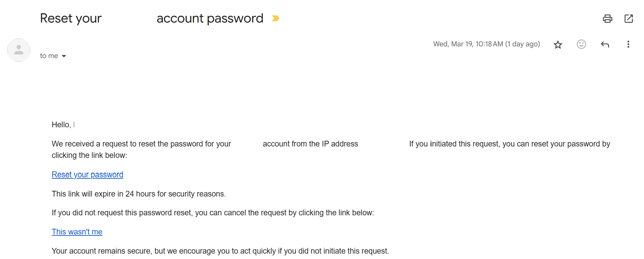Click the smiley face to add a reaction
Screen dimensions: 644x259
(x=581, y=44)
